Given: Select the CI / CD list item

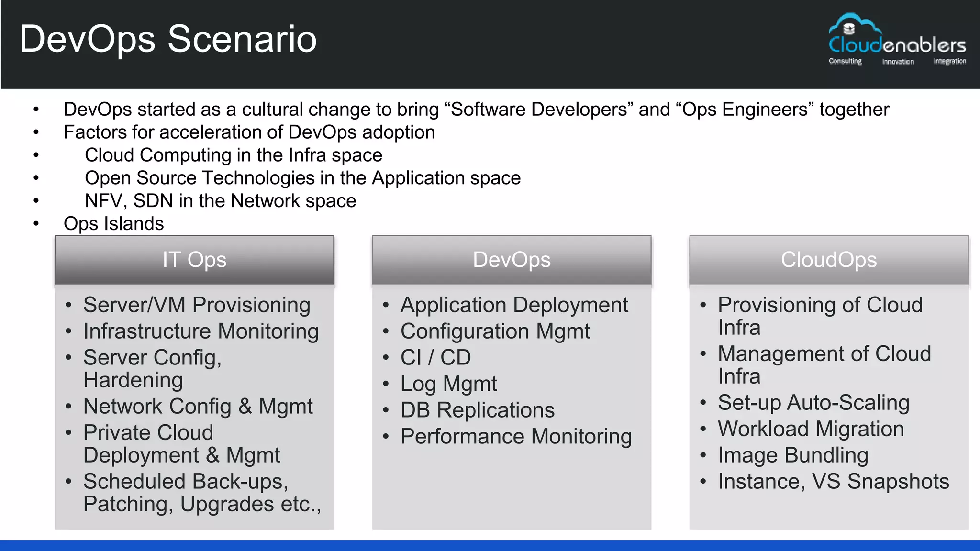Looking at the screenshot, I should (x=435, y=358).
